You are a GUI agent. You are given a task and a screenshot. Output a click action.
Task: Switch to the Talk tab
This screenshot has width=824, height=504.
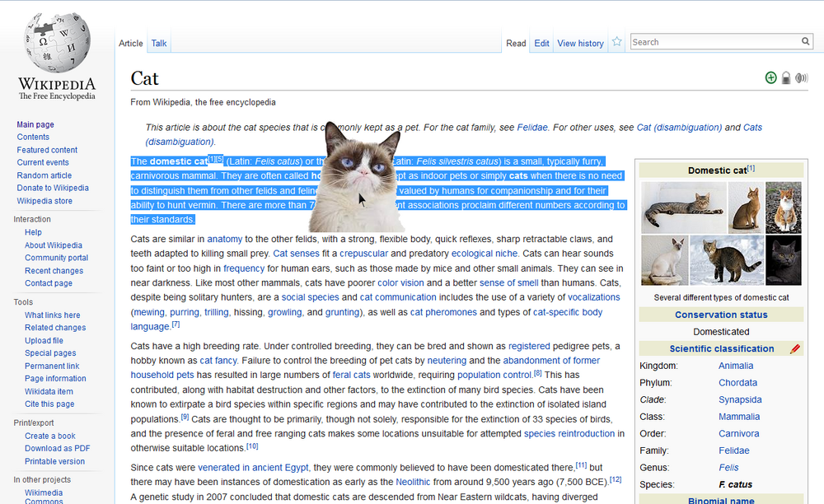(x=159, y=43)
